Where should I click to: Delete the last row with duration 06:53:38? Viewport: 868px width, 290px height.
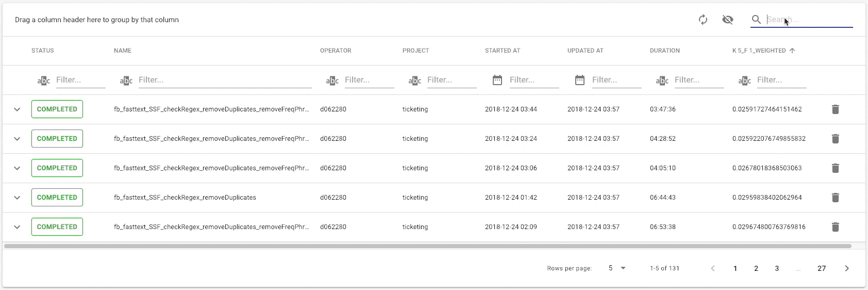point(835,227)
